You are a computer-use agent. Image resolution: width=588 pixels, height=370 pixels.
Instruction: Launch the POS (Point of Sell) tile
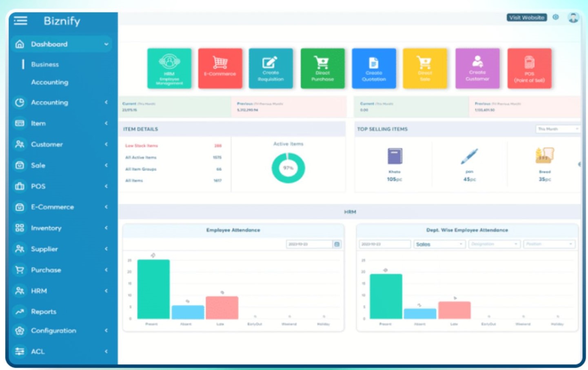529,68
